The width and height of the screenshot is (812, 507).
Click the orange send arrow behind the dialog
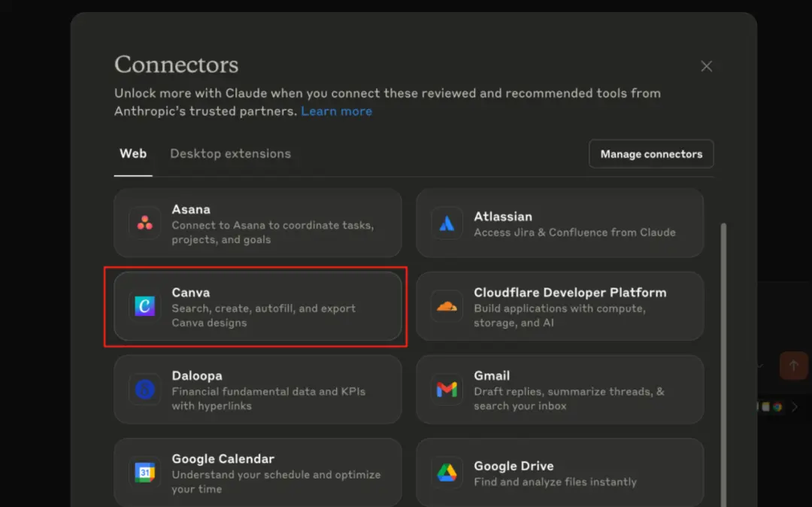tap(793, 366)
